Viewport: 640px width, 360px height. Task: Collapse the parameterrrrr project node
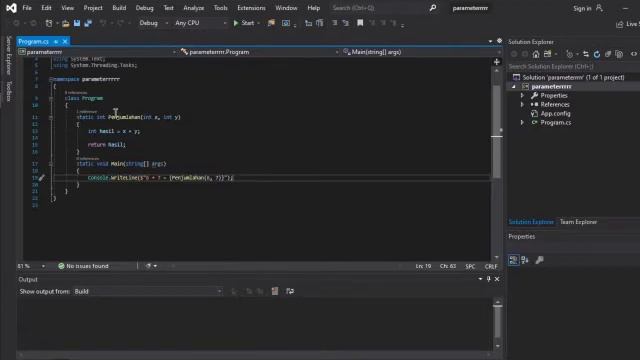pyautogui.click(x=514, y=87)
